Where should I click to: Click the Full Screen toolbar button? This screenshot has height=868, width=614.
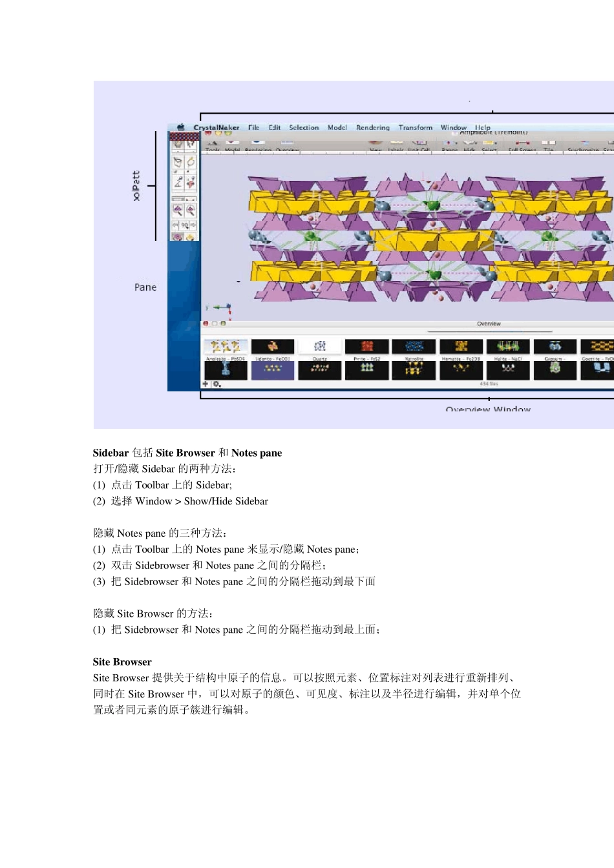[522, 147]
